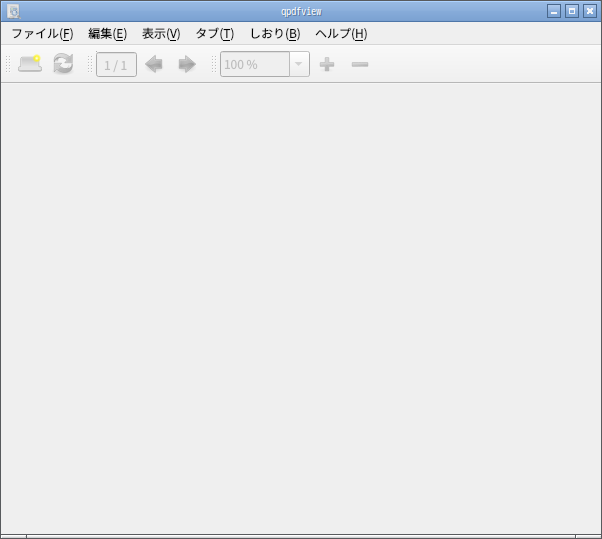602x539 pixels.
Task: Expand the 100 % zoom dropdown arrow
Action: [299, 64]
